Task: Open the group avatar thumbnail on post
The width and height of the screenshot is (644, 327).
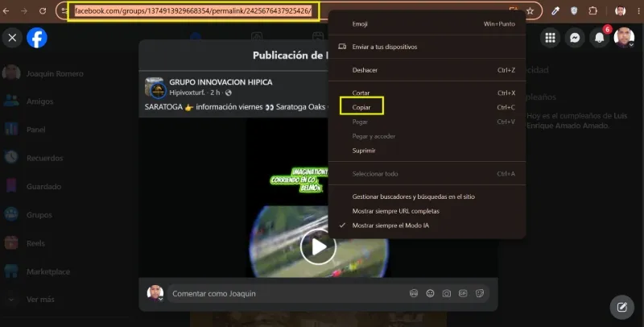Action: pyautogui.click(x=155, y=88)
